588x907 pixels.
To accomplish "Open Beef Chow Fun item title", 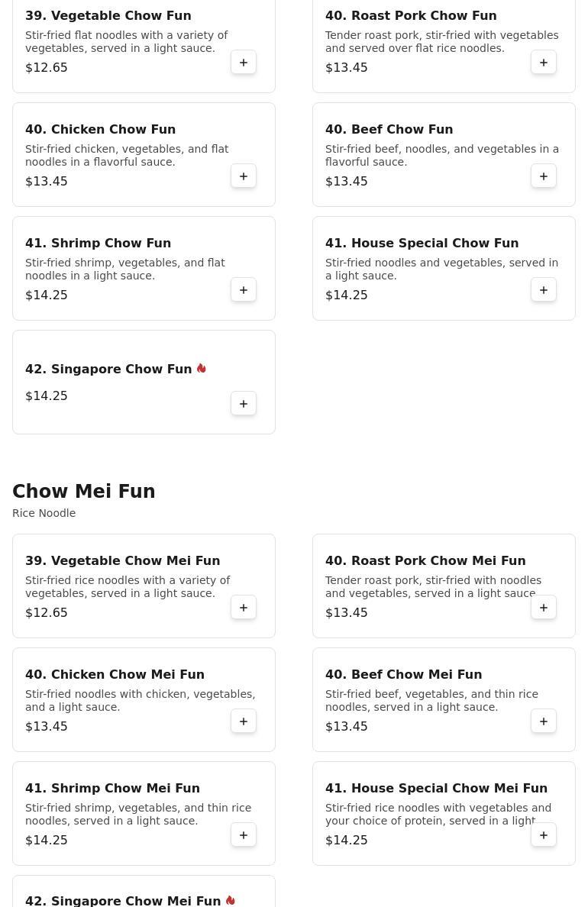I will coord(389,130).
